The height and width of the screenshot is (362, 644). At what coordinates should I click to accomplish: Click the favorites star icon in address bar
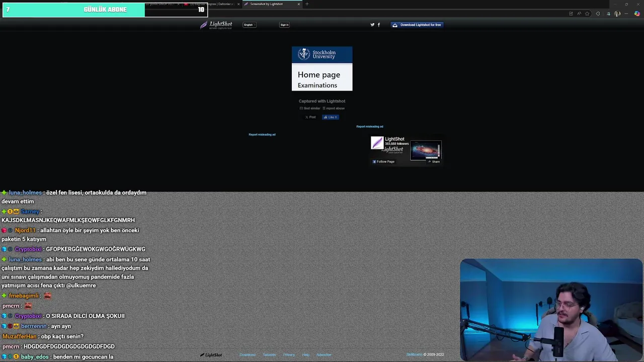[587, 14]
